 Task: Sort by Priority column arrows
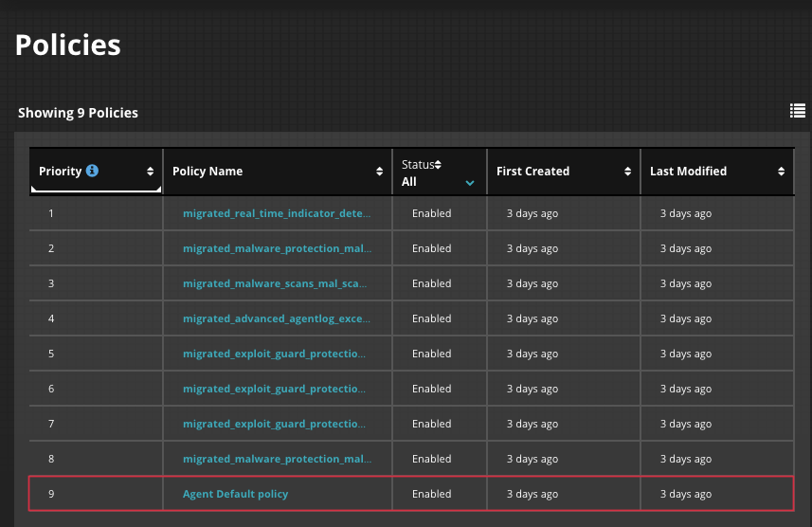(151, 172)
